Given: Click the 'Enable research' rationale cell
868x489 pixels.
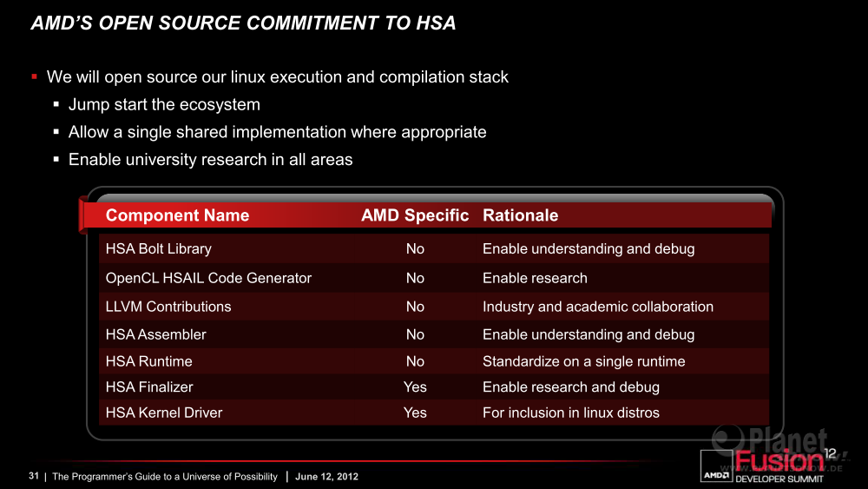Looking at the screenshot, I should [x=535, y=278].
